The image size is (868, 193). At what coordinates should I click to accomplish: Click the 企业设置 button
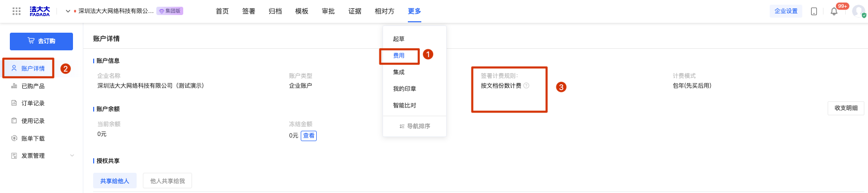click(x=786, y=11)
